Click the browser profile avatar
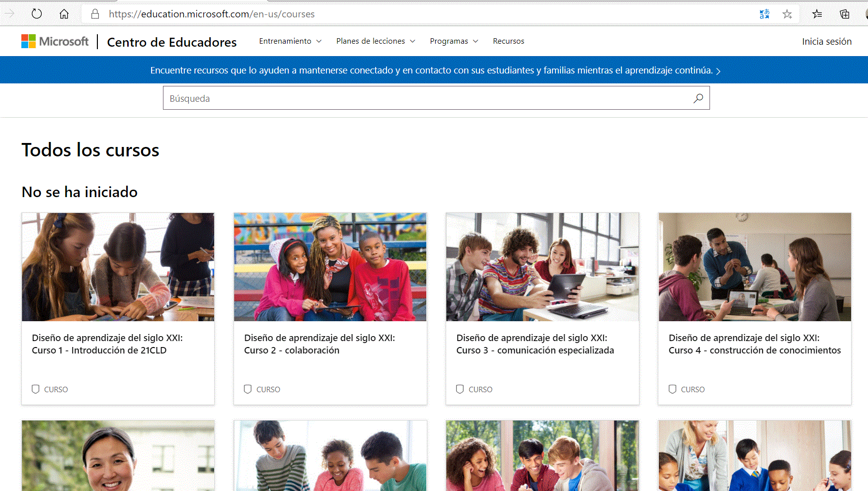This screenshot has width=868, height=491. pos(865,14)
